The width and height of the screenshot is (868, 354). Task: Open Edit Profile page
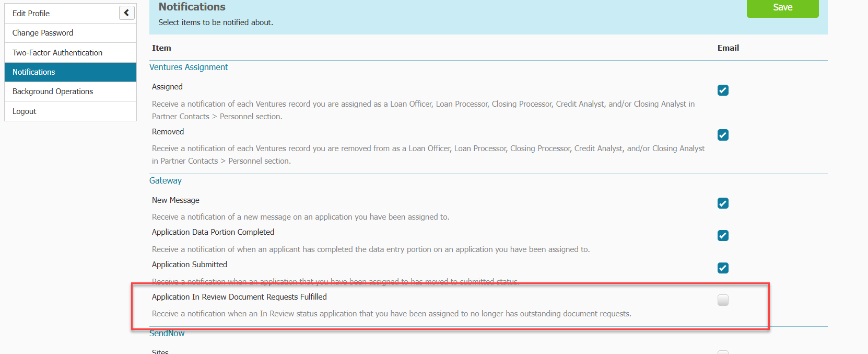pos(31,14)
